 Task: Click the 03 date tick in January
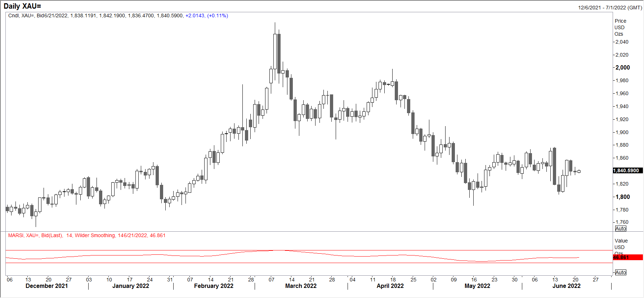(89, 280)
